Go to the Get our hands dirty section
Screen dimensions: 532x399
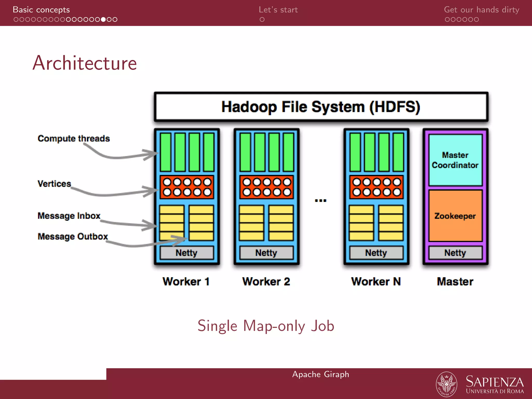pos(481,10)
